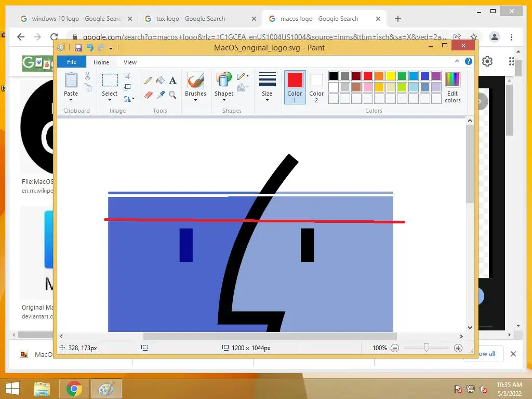Click the Paint taskbar button
This screenshot has width=532, height=399.
tap(106, 389)
